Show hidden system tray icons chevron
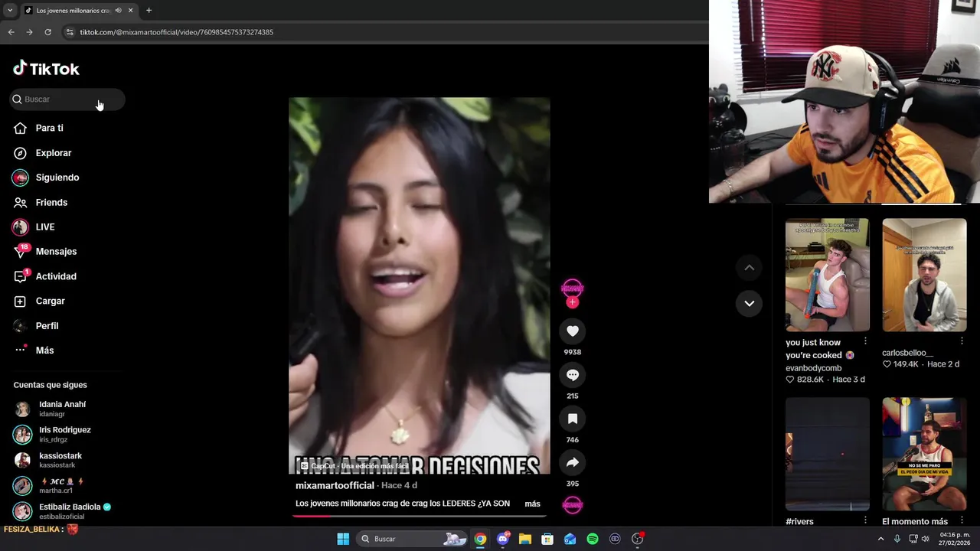980x551 pixels. (x=880, y=539)
